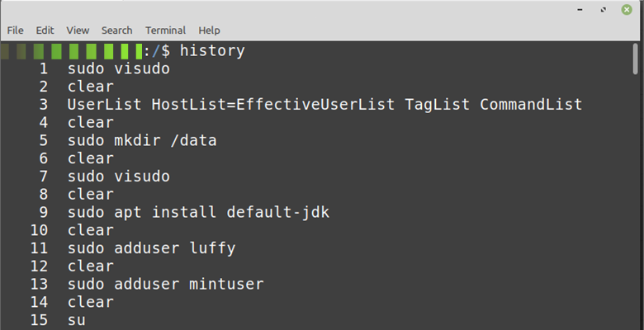644x330 pixels.
Task: Click the 'su' line numbered 15
Action: pos(77,320)
